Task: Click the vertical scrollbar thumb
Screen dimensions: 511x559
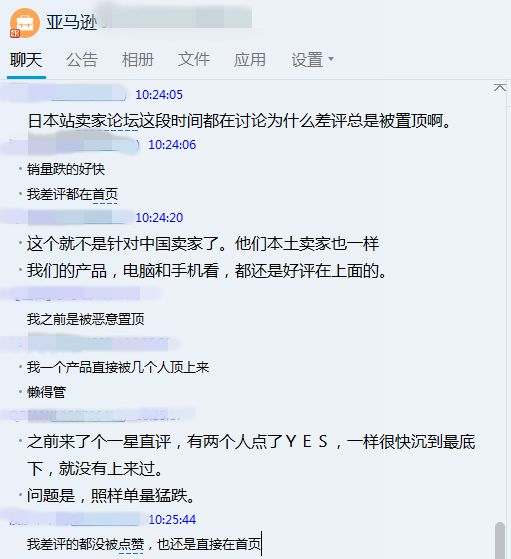Action: pyautogui.click(x=500, y=540)
